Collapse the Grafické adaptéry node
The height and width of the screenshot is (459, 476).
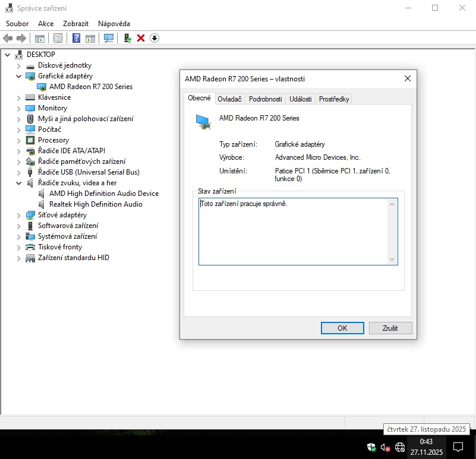[18, 76]
